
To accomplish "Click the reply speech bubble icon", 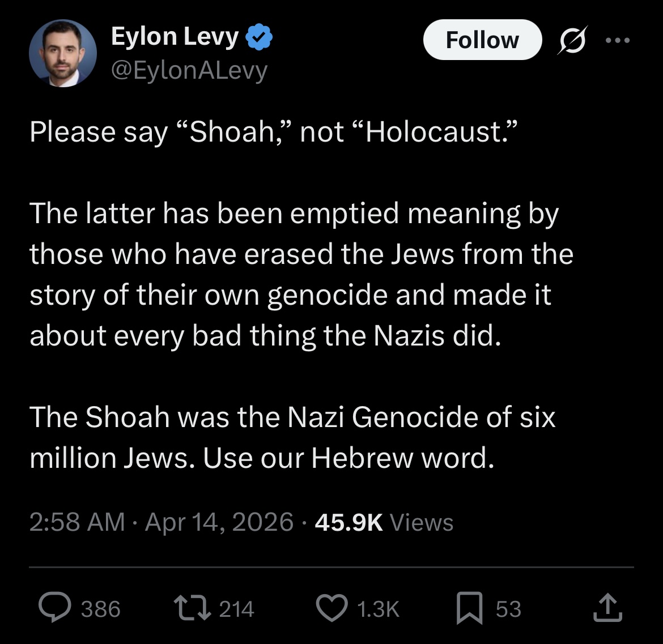I will click(56, 608).
